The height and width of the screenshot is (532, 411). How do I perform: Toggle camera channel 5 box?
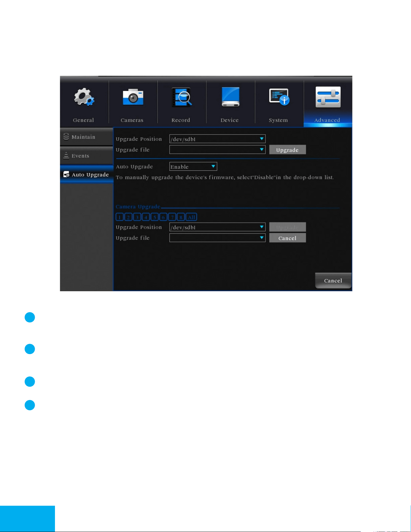point(155,217)
